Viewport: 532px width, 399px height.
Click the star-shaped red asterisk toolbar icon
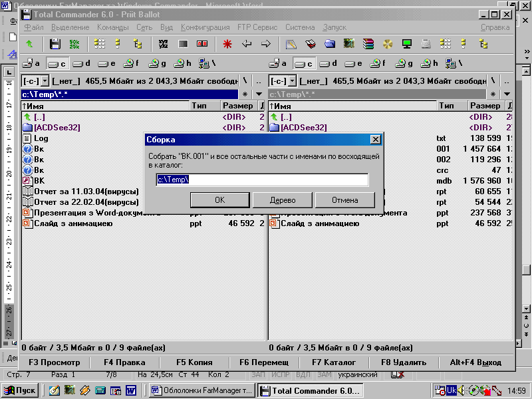(227, 44)
